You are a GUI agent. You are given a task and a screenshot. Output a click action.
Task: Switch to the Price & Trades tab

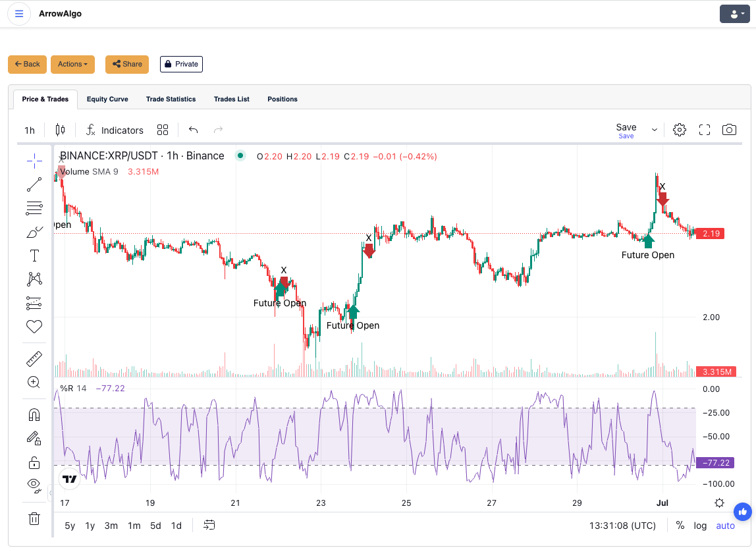tap(45, 99)
